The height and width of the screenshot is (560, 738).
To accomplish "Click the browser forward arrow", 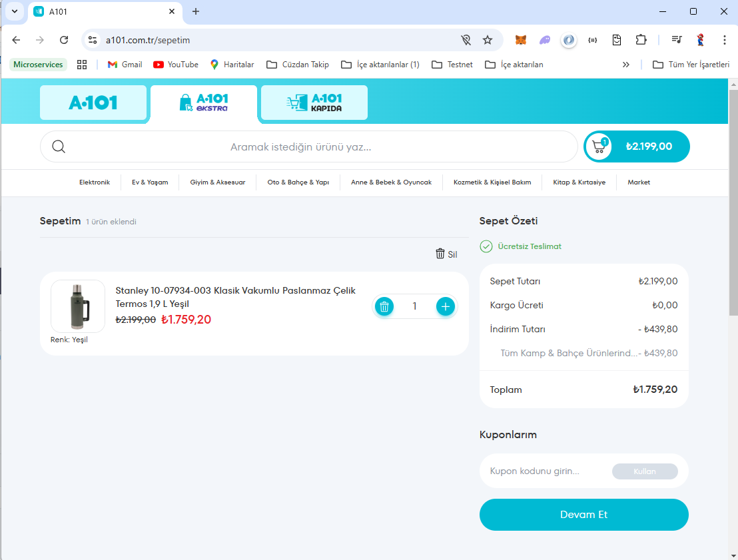I will pyautogui.click(x=40, y=40).
